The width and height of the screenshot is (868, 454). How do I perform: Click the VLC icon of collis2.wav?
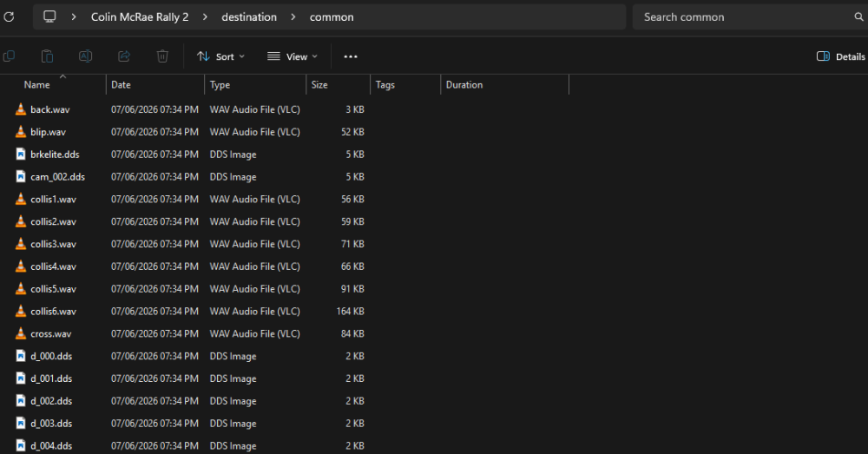21,221
